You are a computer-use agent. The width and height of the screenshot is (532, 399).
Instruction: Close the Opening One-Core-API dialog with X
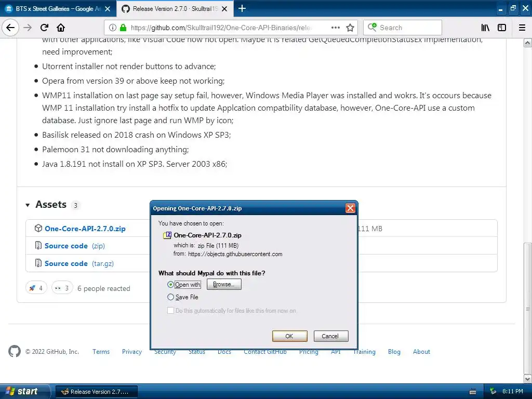pos(350,208)
